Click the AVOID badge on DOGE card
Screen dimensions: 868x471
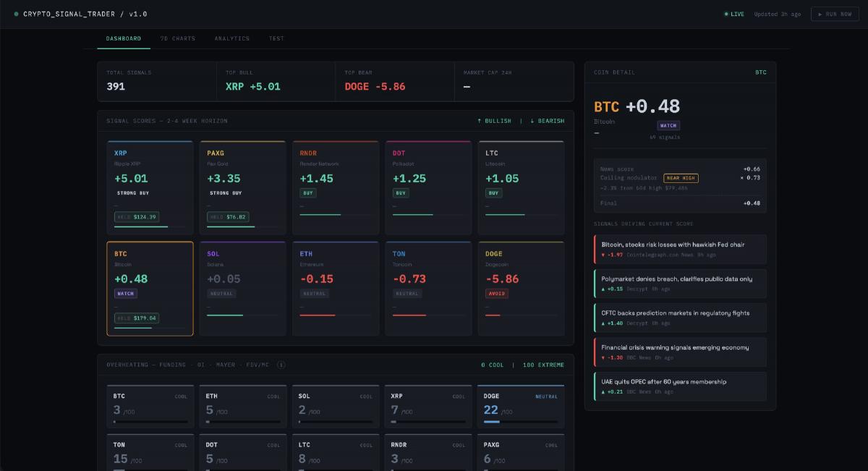point(496,294)
